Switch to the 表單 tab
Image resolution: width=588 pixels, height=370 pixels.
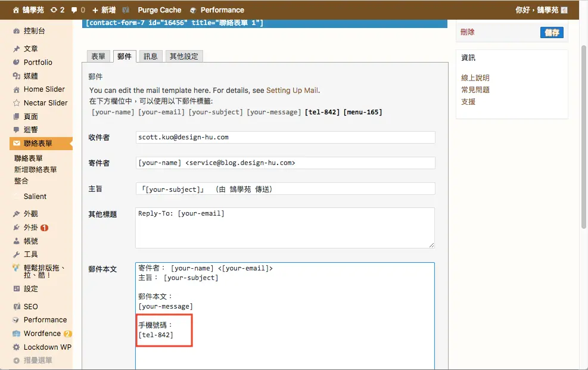pyautogui.click(x=98, y=56)
